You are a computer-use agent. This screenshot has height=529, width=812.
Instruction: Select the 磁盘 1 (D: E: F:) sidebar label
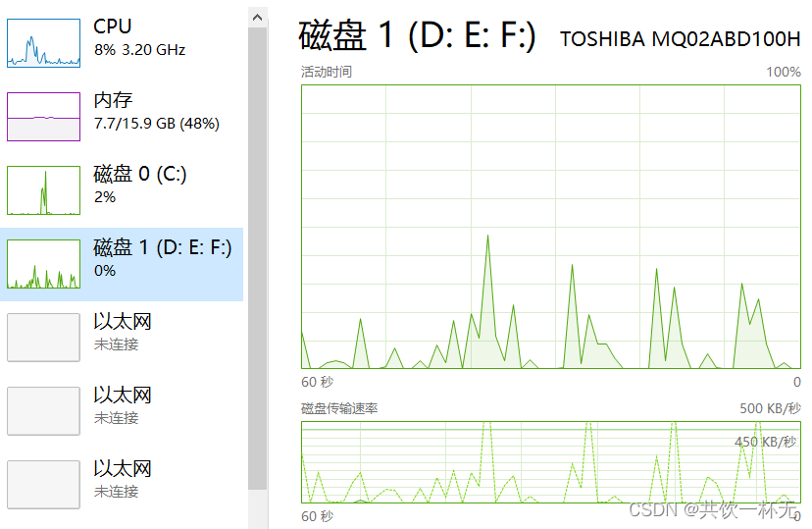pyautogui.click(x=162, y=248)
